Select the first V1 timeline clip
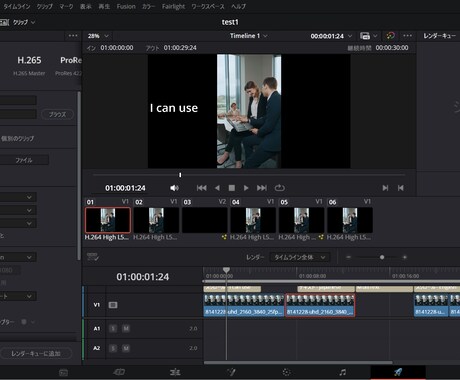This screenshot has width=460, height=380. tap(244, 305)
